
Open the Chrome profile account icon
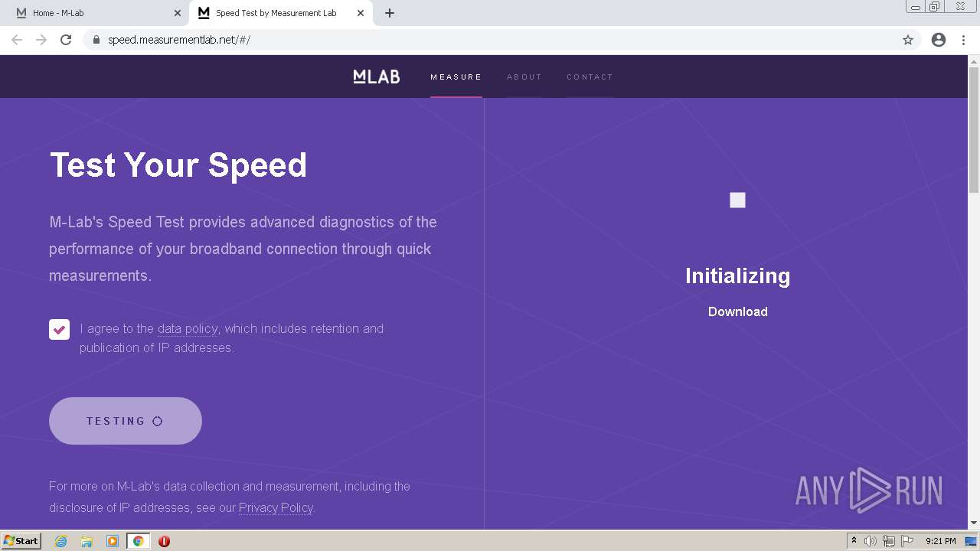939,40
